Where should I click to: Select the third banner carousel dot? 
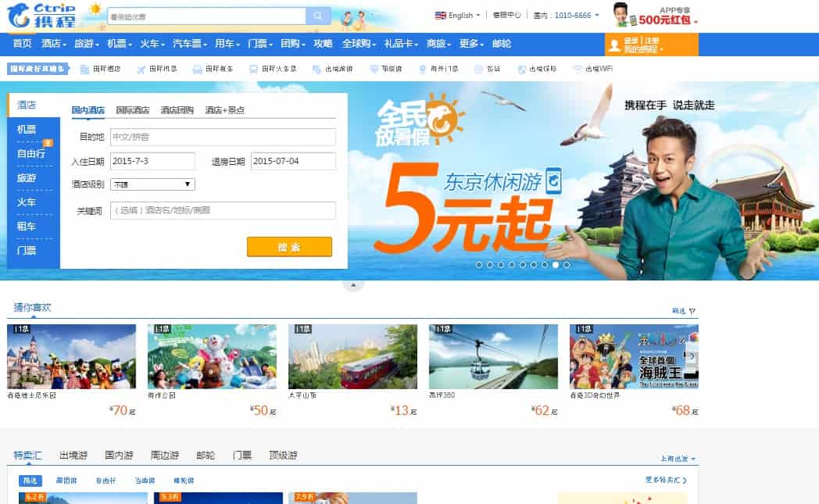pos(501,265)
